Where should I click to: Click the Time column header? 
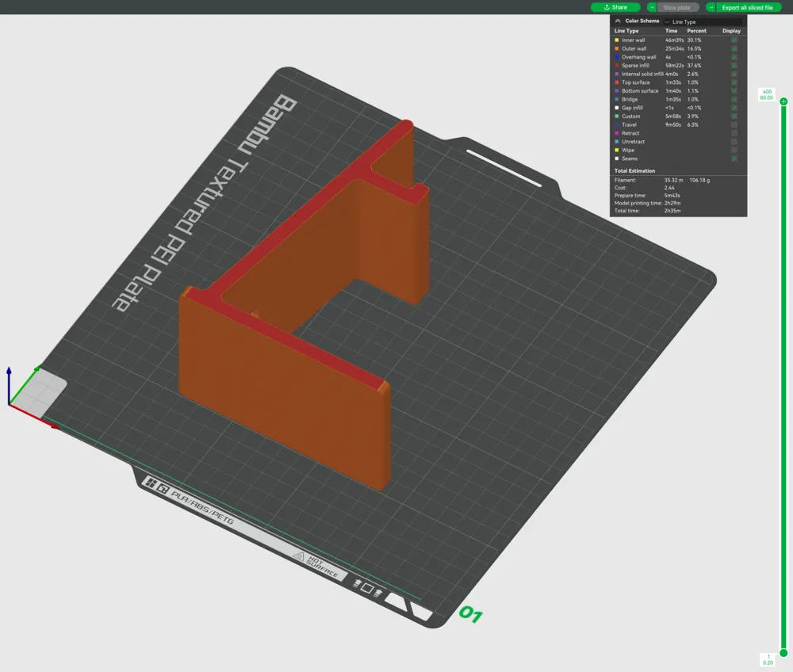pos(671,31)
